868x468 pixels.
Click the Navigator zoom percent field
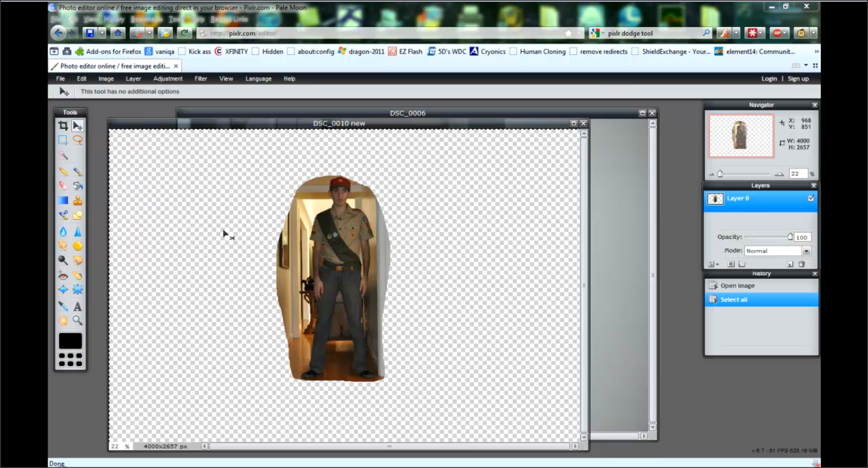click(798, 173)
